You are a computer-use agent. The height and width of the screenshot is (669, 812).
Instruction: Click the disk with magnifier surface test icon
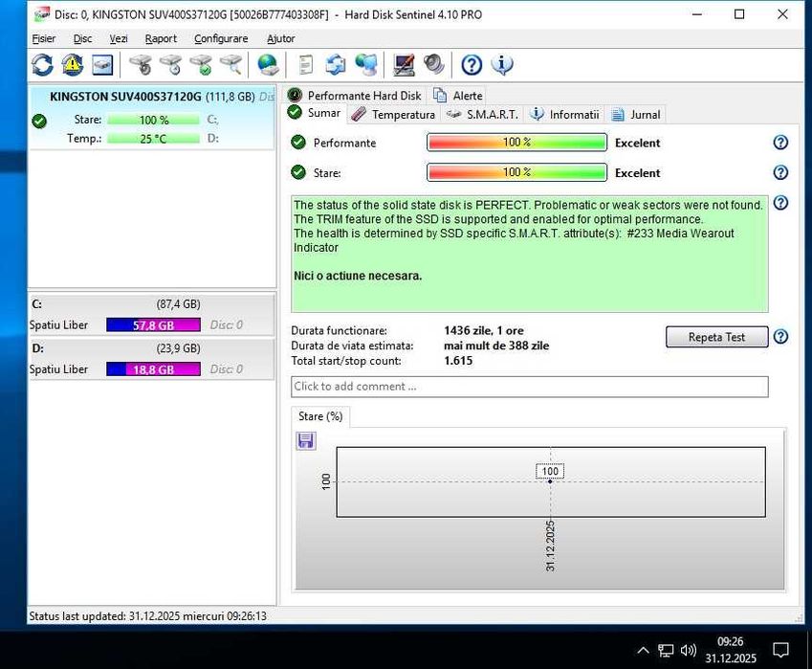coord(230,65)
